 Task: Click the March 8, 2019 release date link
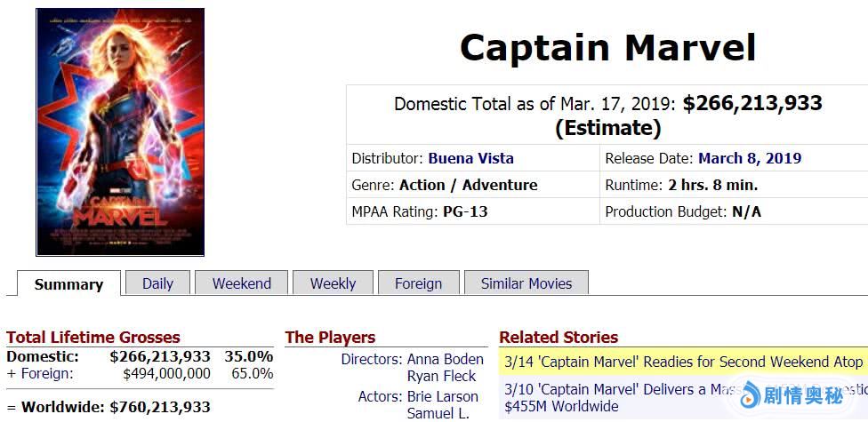pyautogui.click(x=749, y=158)
